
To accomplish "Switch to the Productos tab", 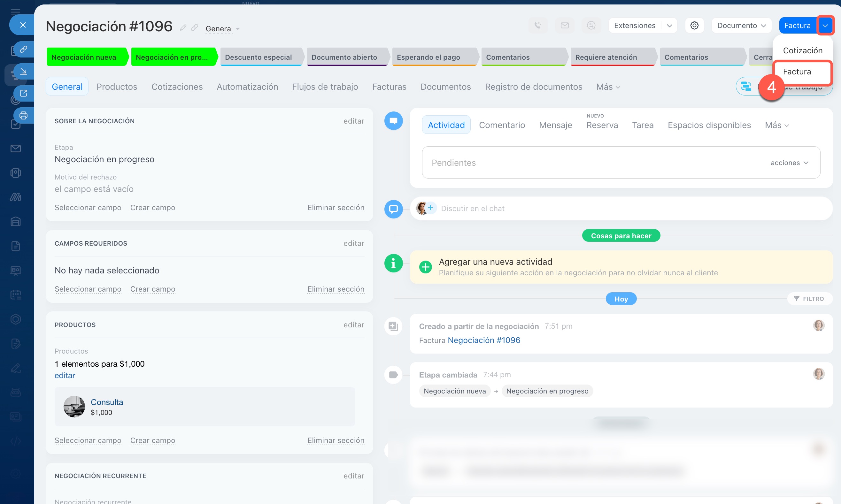I will coord(117,87).
